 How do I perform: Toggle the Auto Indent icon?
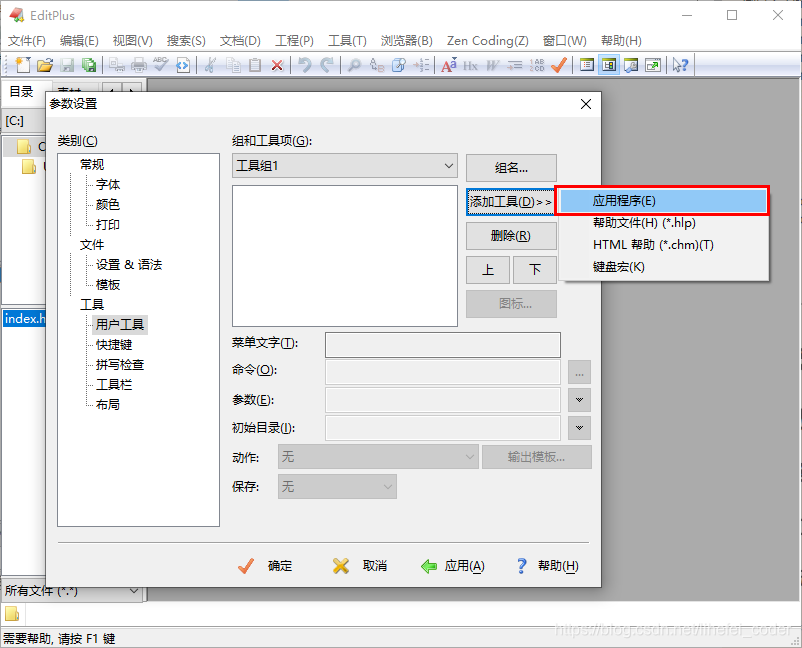click(x=515, y=65)
